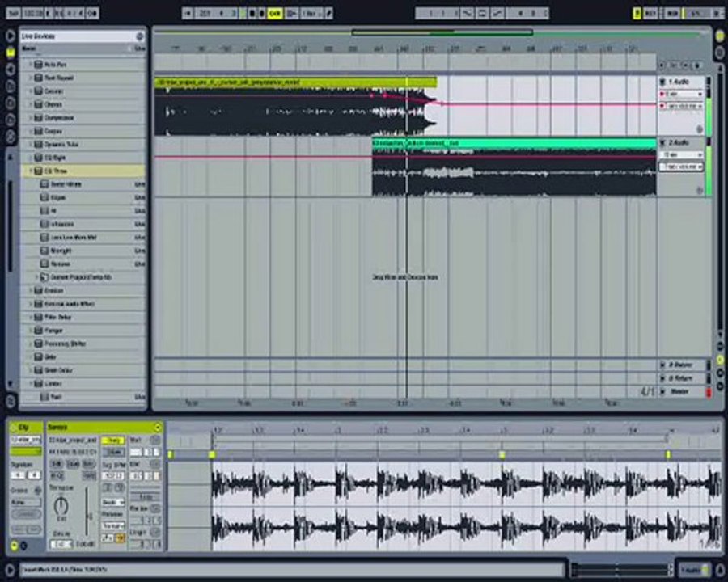Enable Draw Mode pencil icon

(x=328, y=14)
